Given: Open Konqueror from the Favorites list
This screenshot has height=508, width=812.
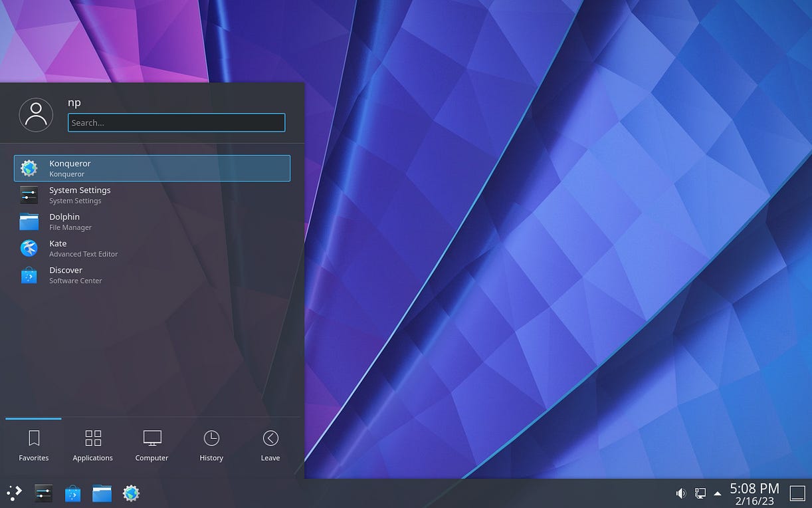Looking at the screenshot, I should 152,168.
